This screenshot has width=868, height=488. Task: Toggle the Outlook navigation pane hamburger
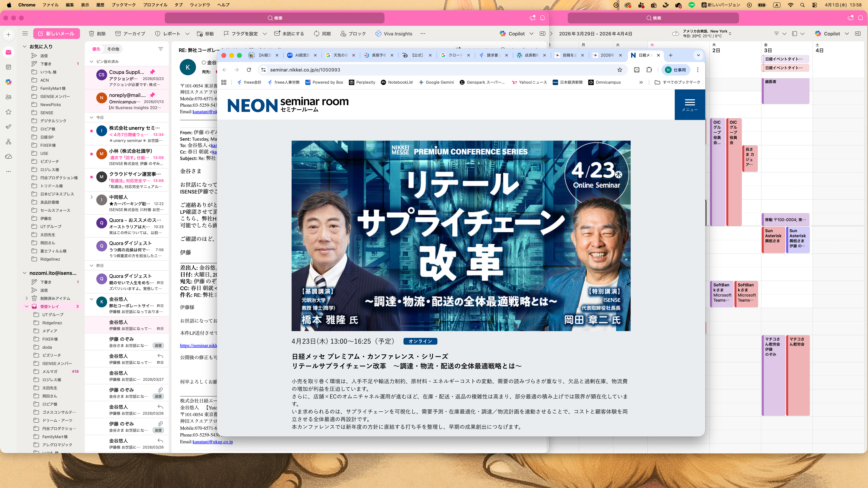25,34
